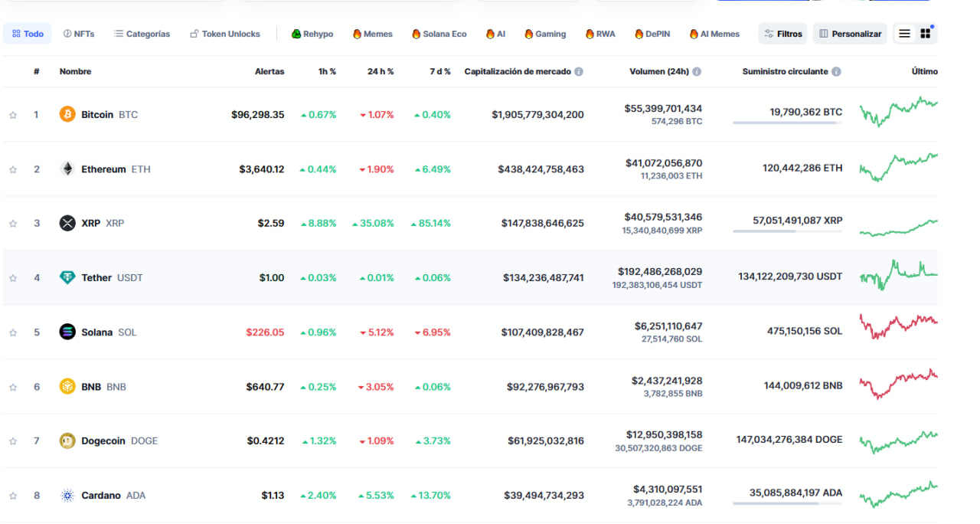Filter by Gaming category
Screen dimensions: 980x524
click(545, 34)
